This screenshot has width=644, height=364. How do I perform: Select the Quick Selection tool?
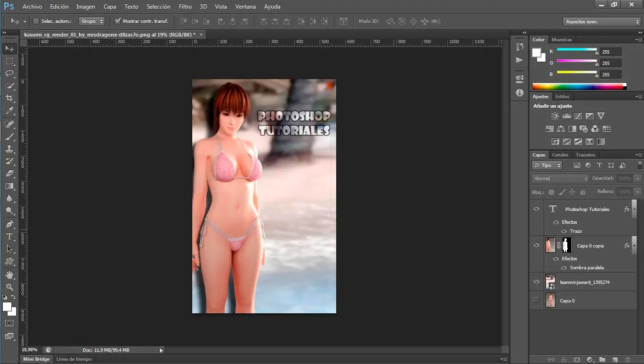9,86
